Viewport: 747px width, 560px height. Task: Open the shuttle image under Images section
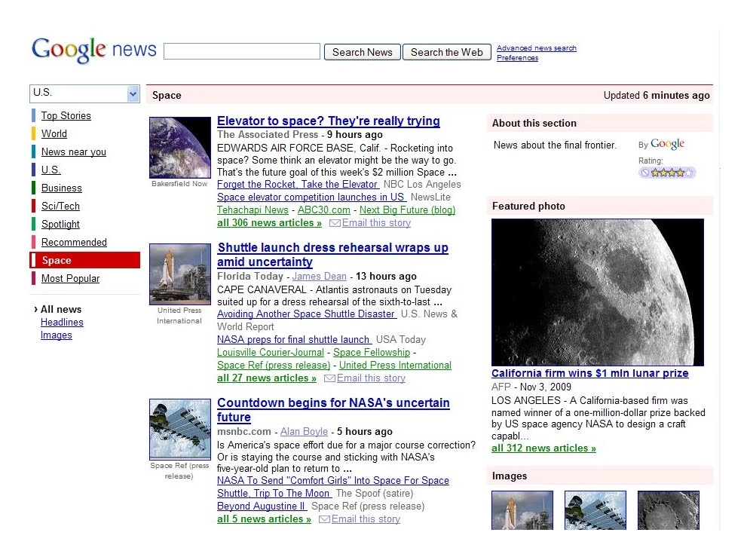click(x=522, y=510)
